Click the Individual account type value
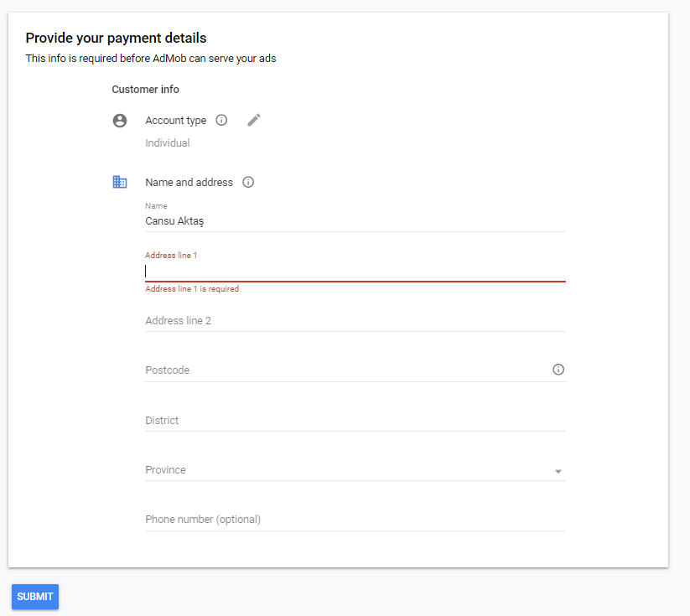The width and height of the screenshot is (690, 616). [x=168, y=143]
